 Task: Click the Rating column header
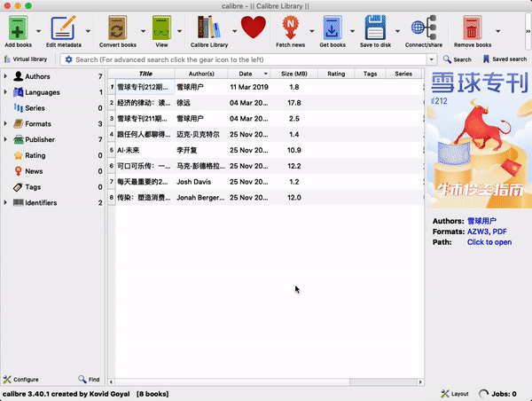point(336,74)
